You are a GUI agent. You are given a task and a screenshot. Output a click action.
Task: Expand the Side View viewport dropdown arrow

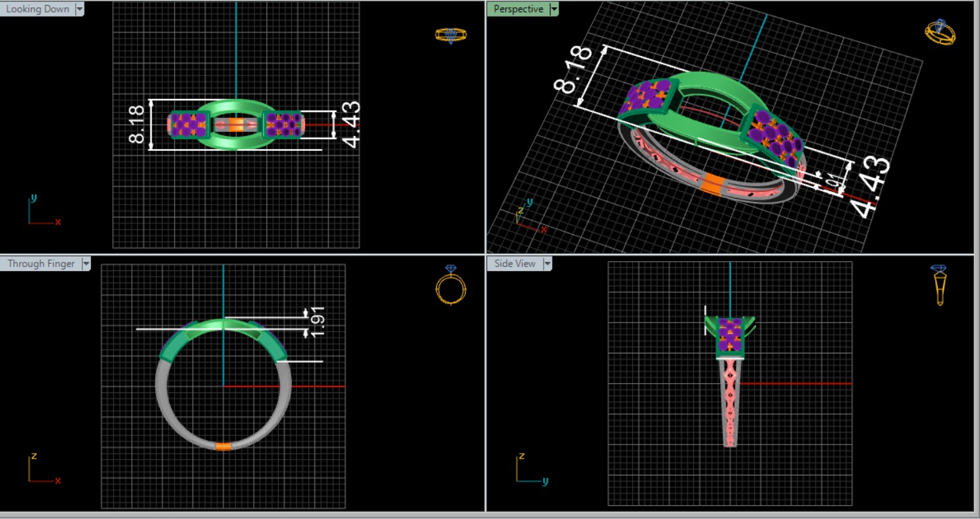click(x=546, y=264)
